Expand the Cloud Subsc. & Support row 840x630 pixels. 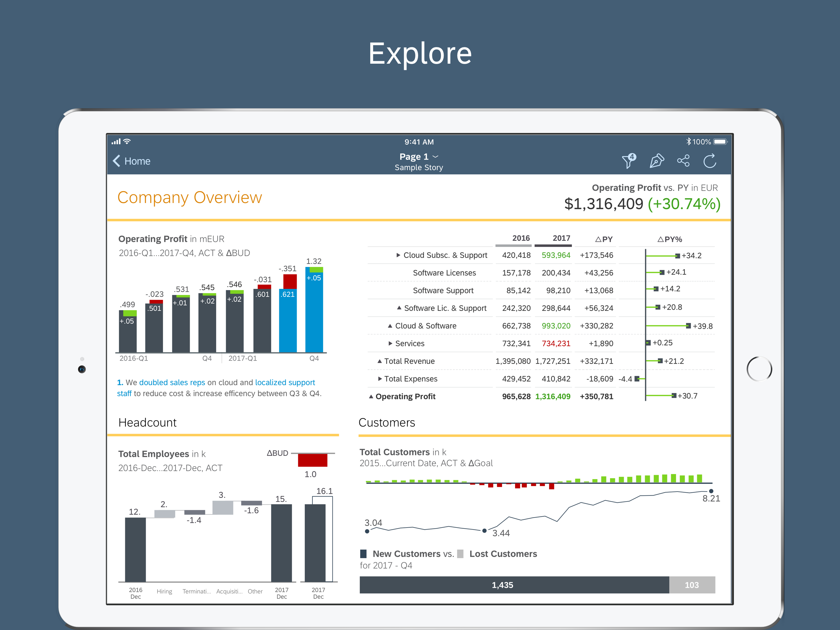tap(398, 255)
